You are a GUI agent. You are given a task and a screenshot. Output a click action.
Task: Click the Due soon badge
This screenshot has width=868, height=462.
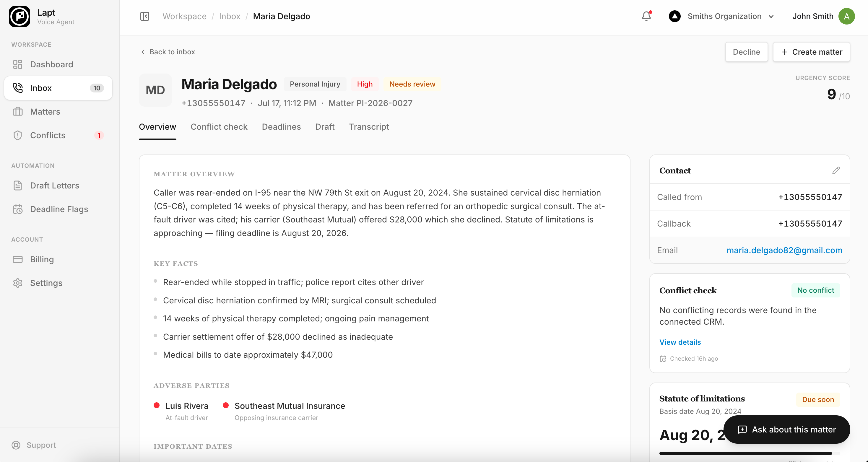coord(818,399)
